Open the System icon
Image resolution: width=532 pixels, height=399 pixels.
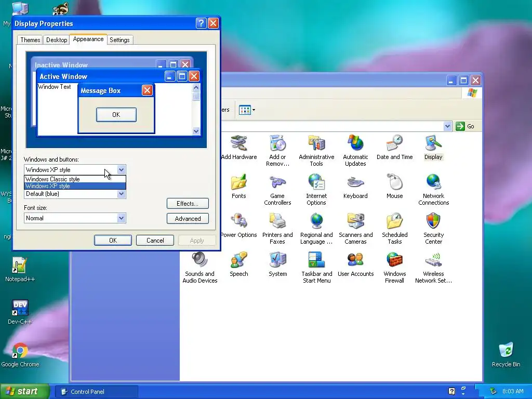(x=277, y=264)
